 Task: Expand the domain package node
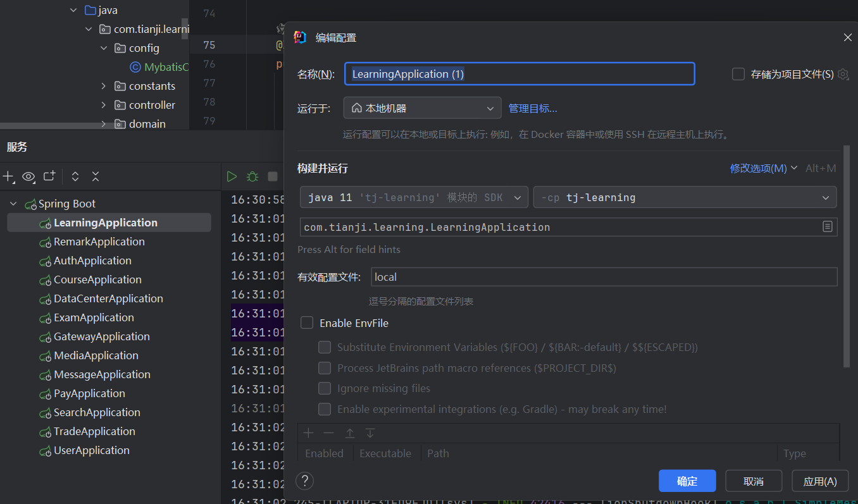(x=104, y=124)
